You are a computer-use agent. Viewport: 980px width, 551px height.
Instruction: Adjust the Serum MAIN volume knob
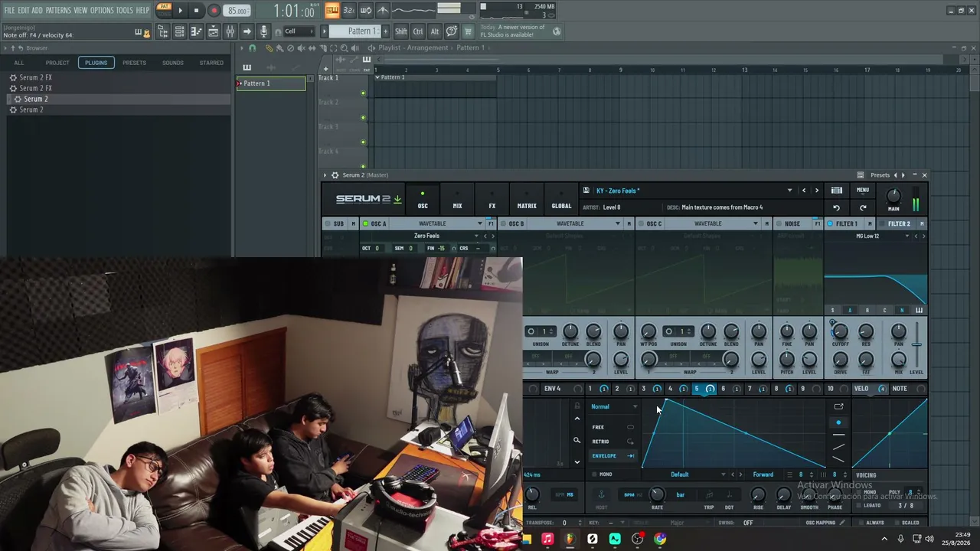point(893,197)
